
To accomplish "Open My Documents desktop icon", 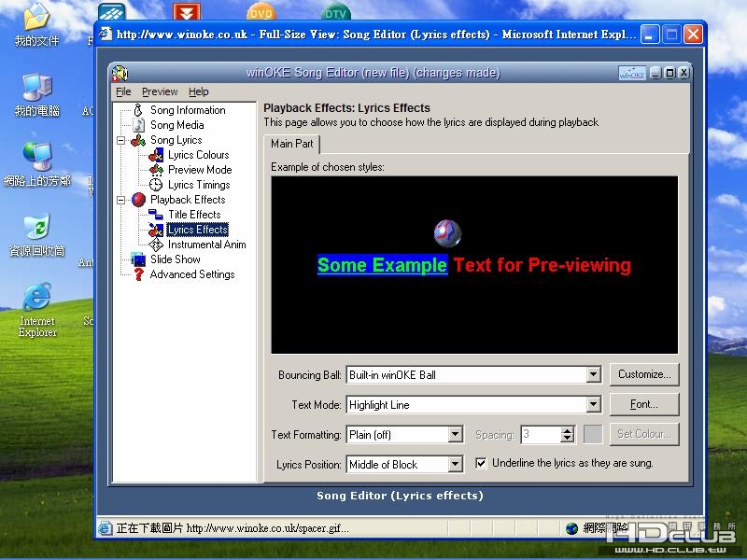I will click(36, 25).
